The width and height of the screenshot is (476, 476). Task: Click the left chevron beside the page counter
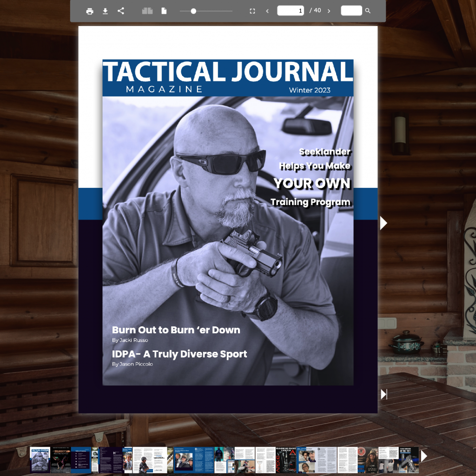click(x=267, y=11)
